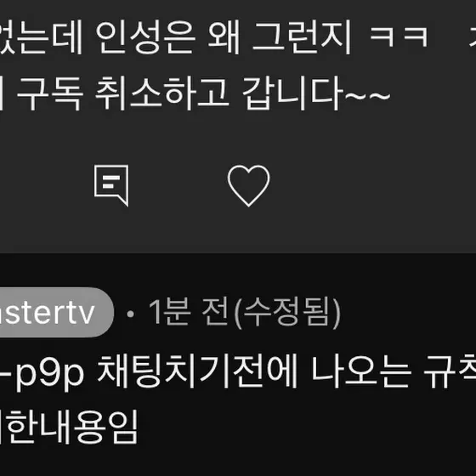Click the word 그런지 in top comment
The image size is (476, 476).
[302, 37]
